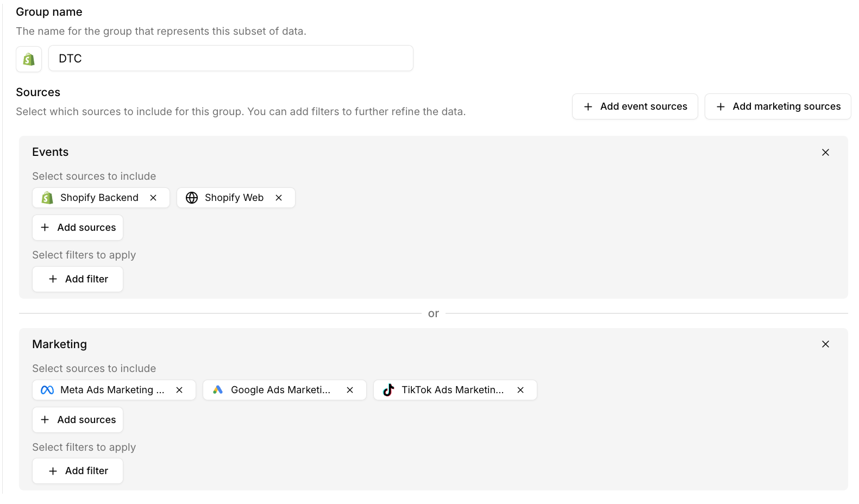
Task: Add sources in the Events section
Action: (x=78, y=228)
